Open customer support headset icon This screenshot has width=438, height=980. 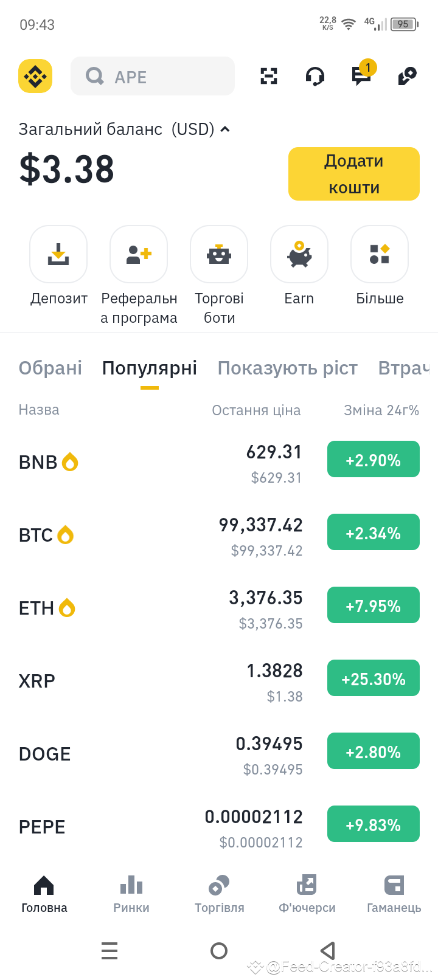315,77
